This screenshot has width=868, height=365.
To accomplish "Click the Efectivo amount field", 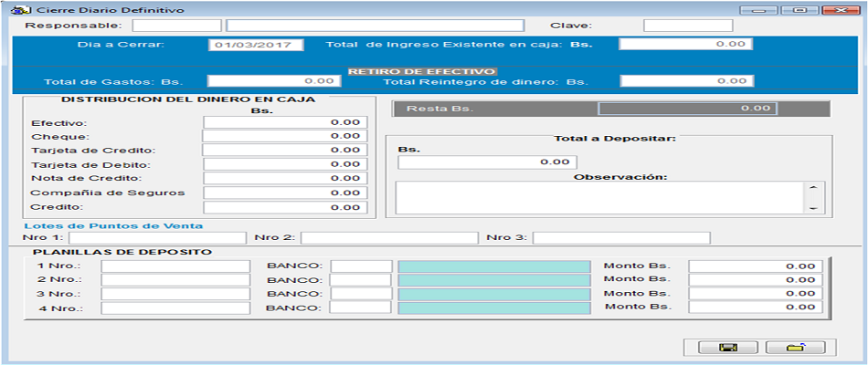I will 284,122.
